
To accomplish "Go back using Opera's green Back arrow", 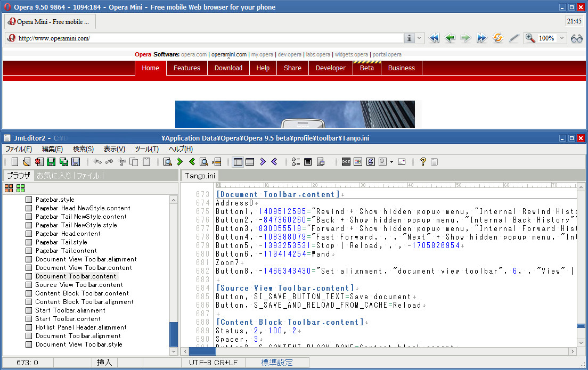I will (450, 38).
